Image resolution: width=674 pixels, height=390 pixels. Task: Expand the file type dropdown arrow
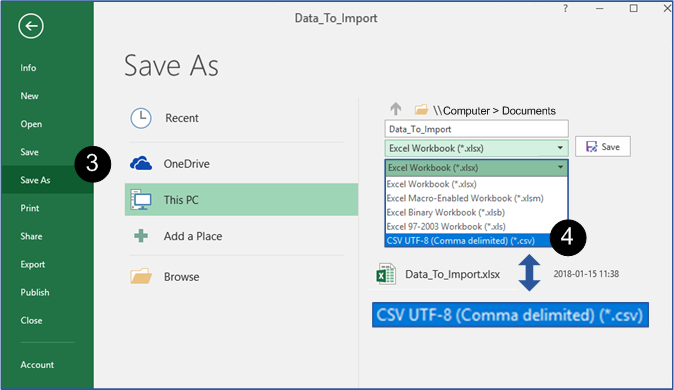[x=560, y=148]
